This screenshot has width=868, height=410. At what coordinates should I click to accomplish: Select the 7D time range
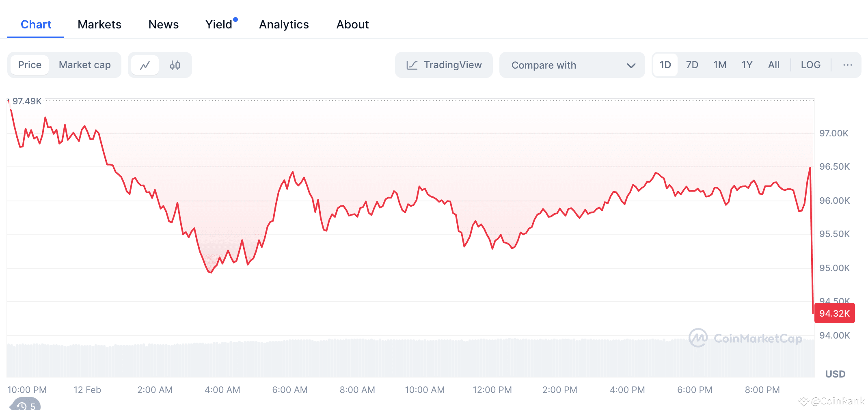click(x=692, y=65)
